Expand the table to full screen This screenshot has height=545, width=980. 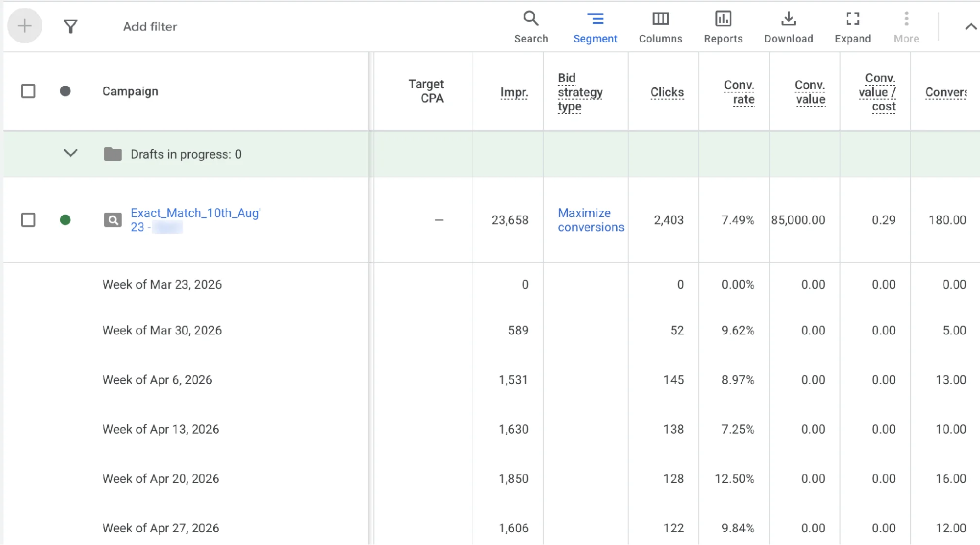click(x=853, y=27)
